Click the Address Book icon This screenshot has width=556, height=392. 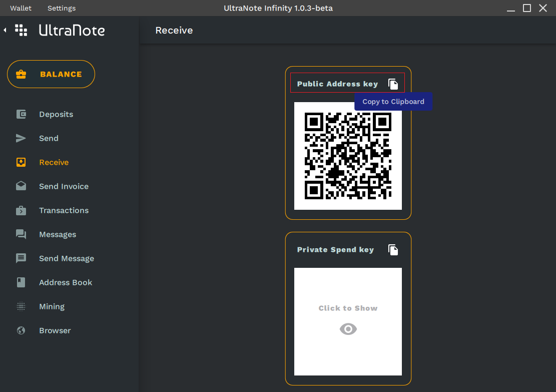pyautogui.click(x=21, y=282)
